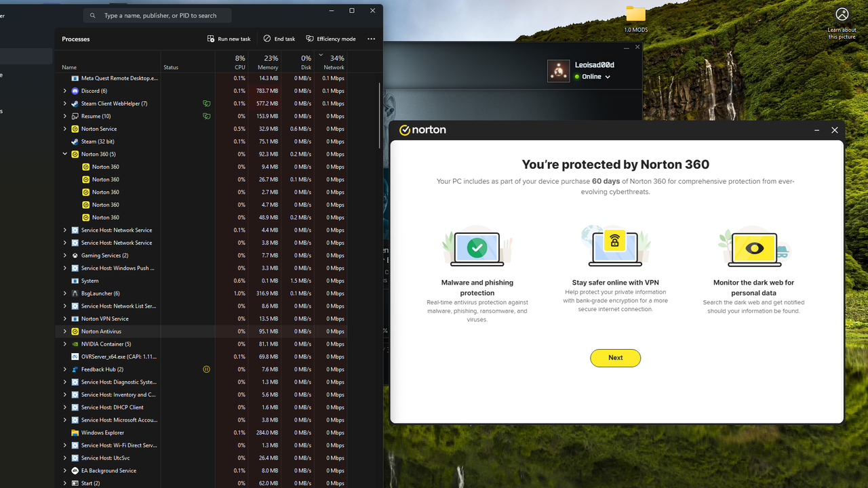
Task: Expand the Resume (10) process group
Action: click(65, 116)
